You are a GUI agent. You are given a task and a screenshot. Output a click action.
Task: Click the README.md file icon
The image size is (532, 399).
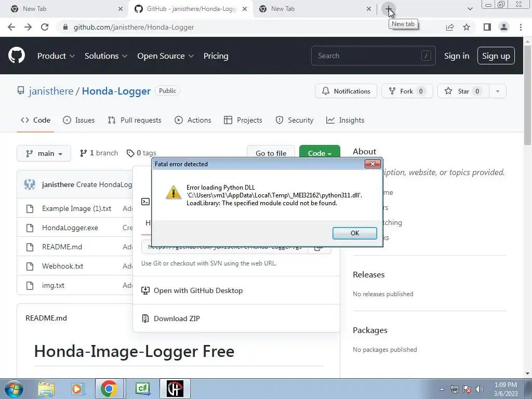30,247
